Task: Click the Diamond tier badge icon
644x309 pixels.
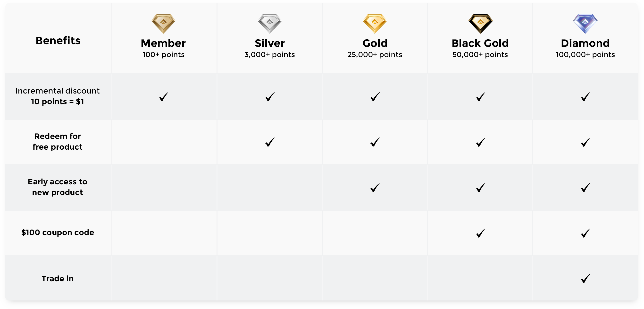Action: pyautogui.click(x=585, y=24)
